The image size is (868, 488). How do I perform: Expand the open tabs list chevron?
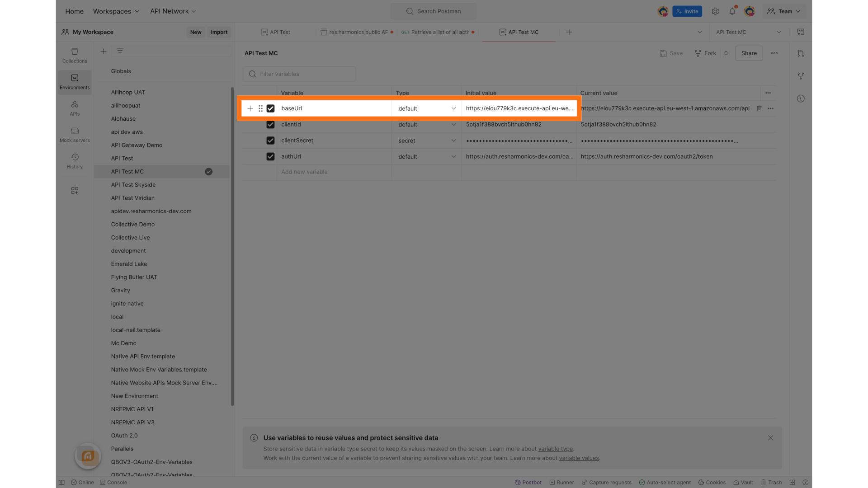click(700, 32)
